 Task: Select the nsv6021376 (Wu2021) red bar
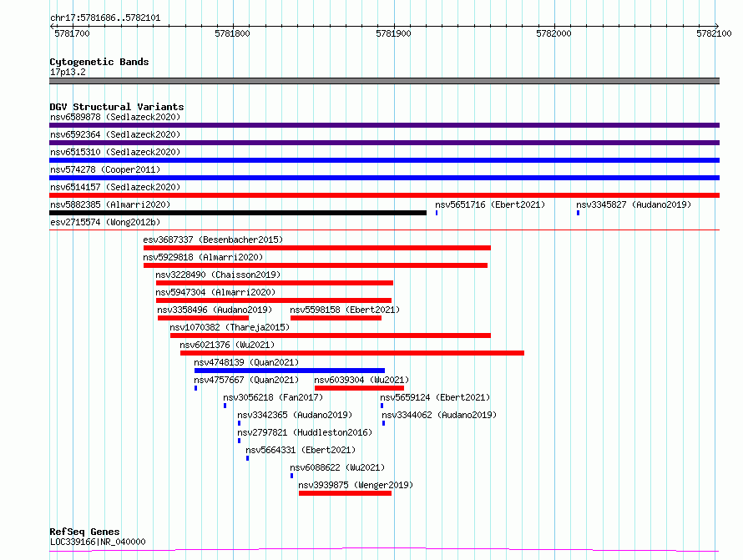coord(352,353)
